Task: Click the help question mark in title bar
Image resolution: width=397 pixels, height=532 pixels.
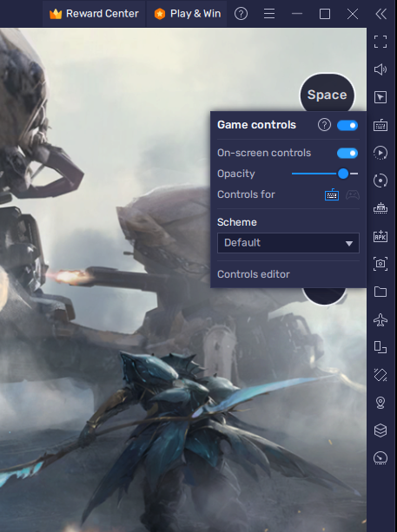Action: [x=242, y=14]
